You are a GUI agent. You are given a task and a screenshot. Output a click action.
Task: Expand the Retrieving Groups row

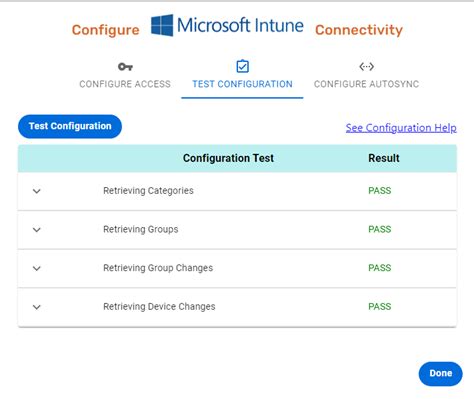37,230
